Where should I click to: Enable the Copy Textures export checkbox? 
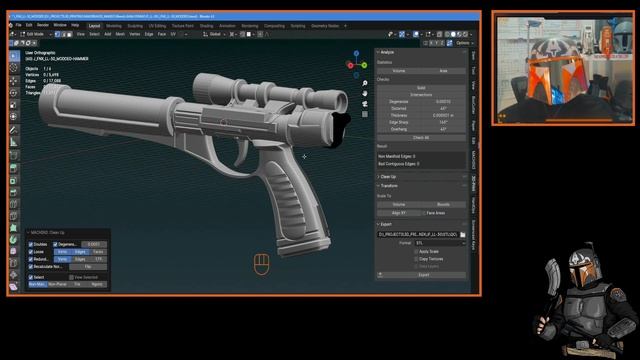pyautogui.click(x=416, y=259)
